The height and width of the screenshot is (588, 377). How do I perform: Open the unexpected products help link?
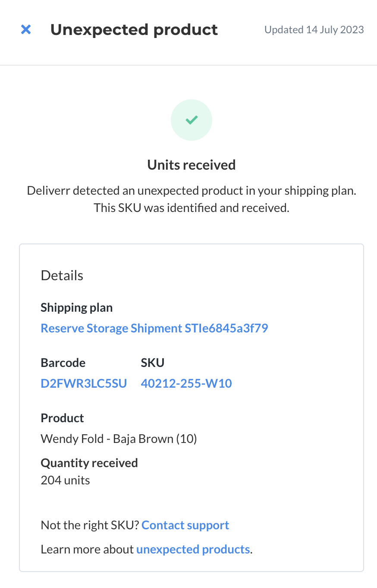click(193, 549)
